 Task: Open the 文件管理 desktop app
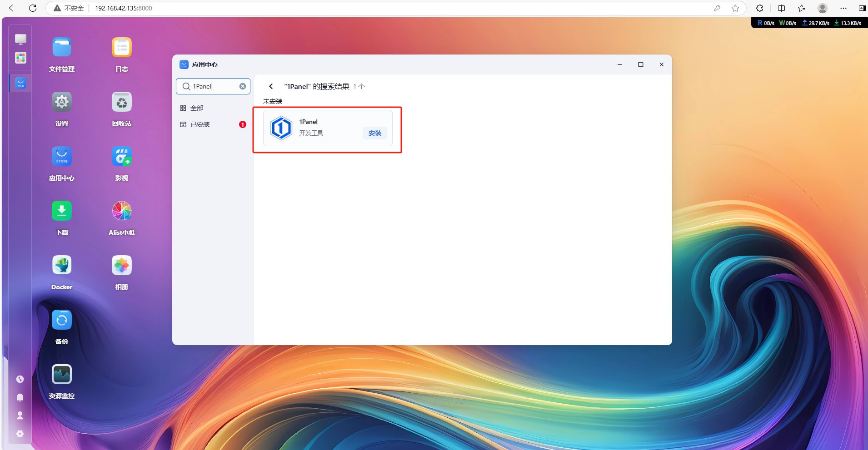click(x=62, y=48)
